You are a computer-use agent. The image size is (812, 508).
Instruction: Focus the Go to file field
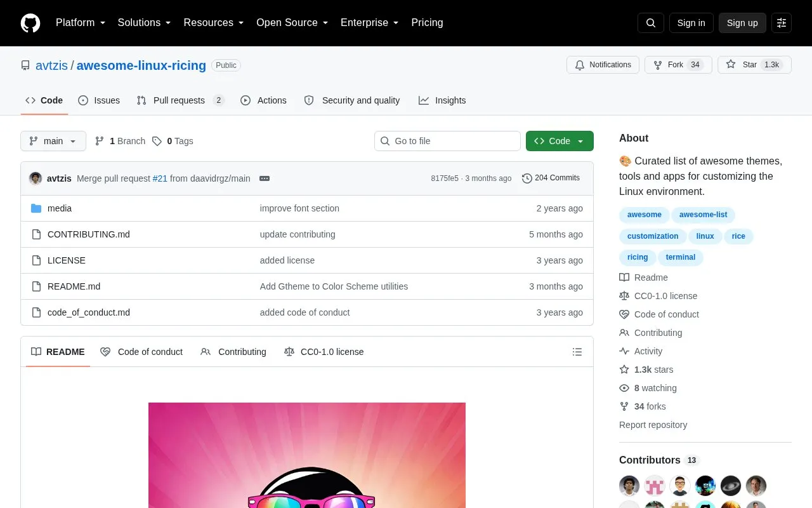click(x=447, y=141)
